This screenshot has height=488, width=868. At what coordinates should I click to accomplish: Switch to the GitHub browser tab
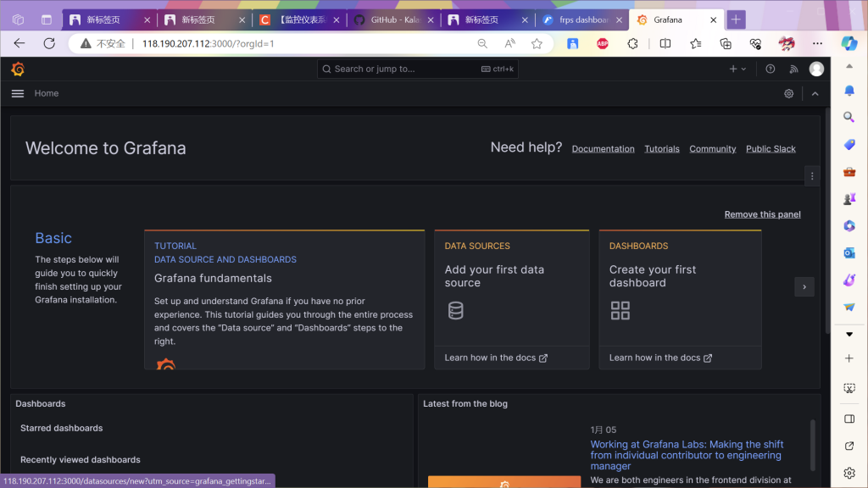tap(393, 20)
